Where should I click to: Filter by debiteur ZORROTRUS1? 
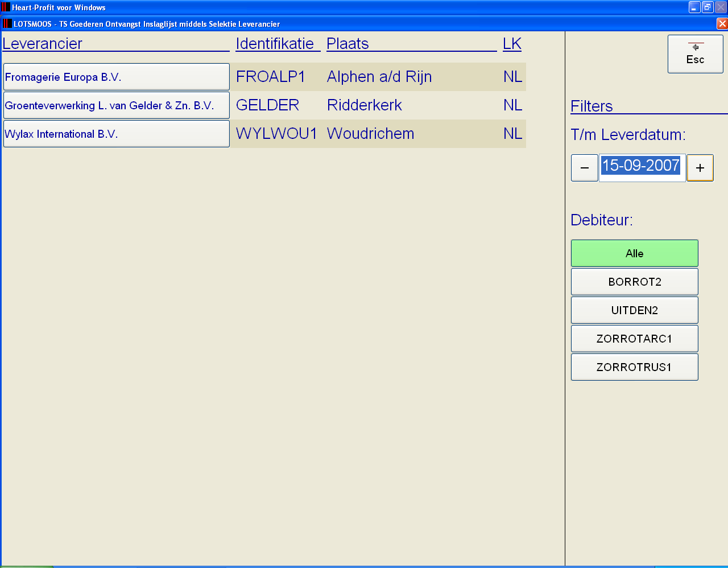click(634, 367)
